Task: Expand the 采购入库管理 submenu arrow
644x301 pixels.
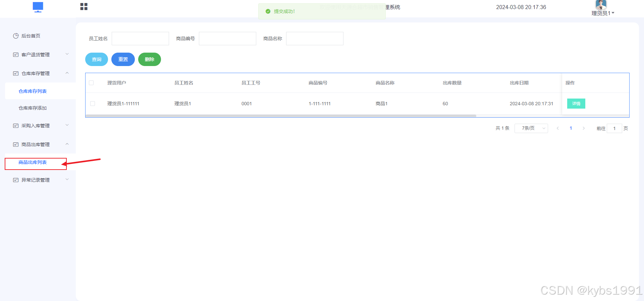Action: 67,125
